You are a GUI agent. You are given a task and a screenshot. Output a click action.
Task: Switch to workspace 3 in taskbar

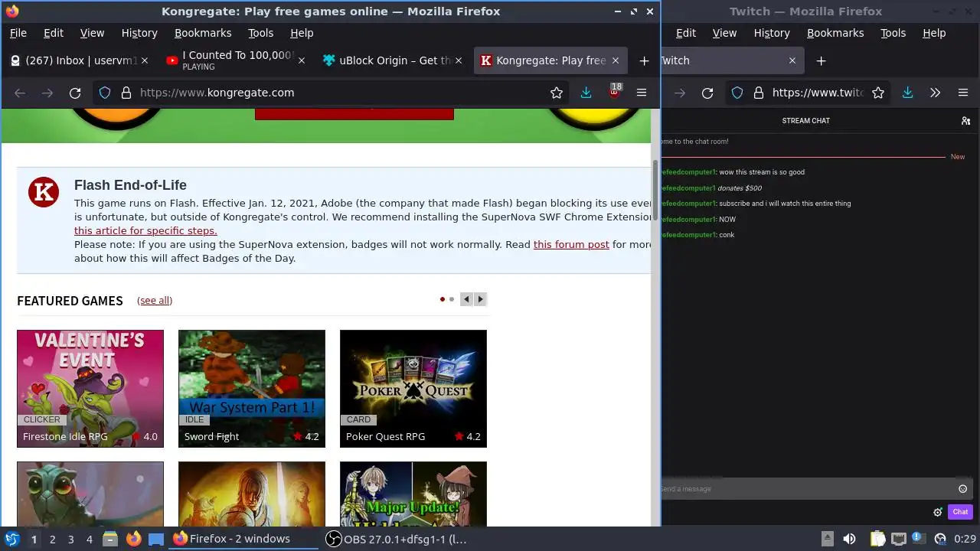pyautogui.click(x=70, y=539)
